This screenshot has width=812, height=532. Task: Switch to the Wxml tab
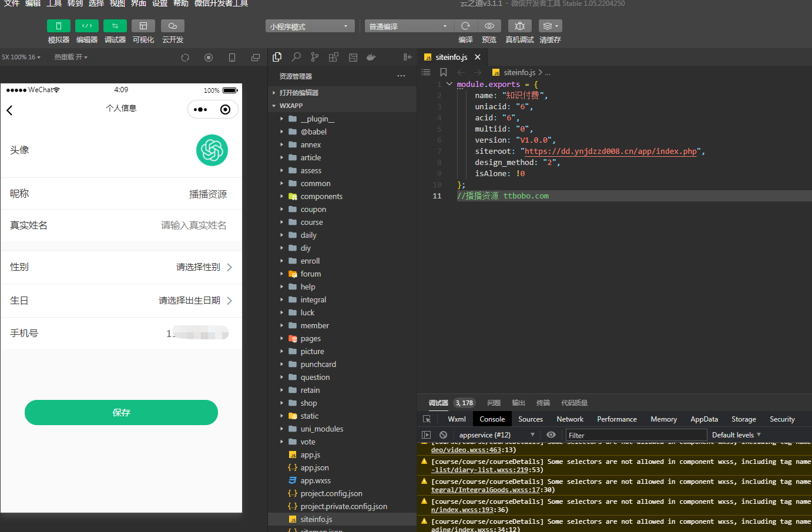[457, 419]
